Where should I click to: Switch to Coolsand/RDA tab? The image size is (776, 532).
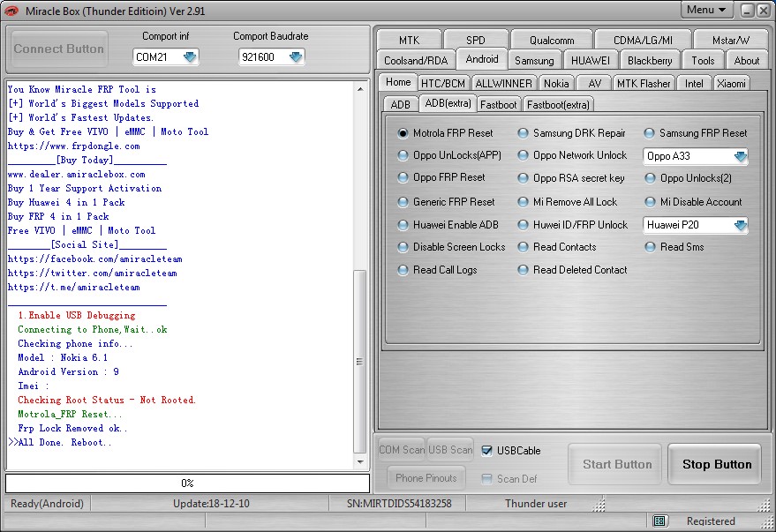tap(416, 60)
